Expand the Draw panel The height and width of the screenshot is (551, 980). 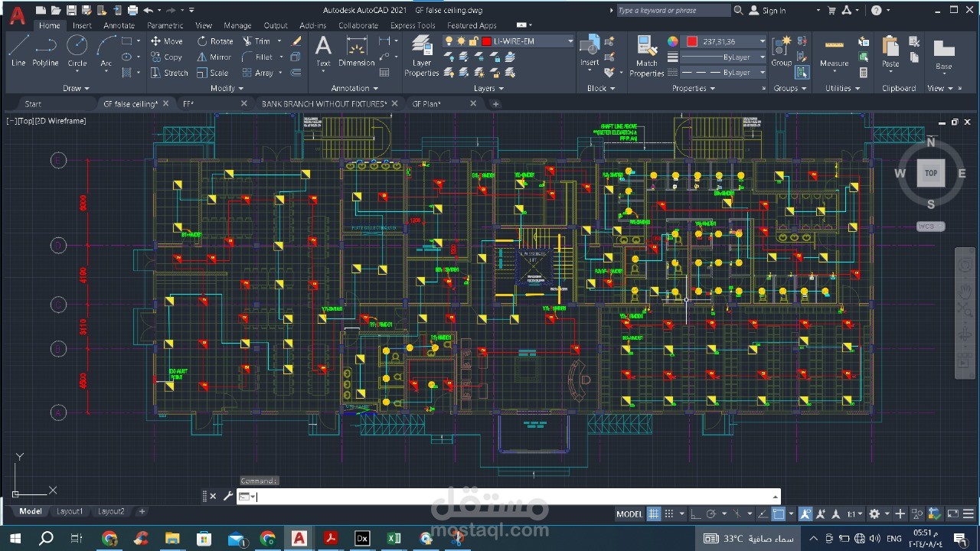76,88
